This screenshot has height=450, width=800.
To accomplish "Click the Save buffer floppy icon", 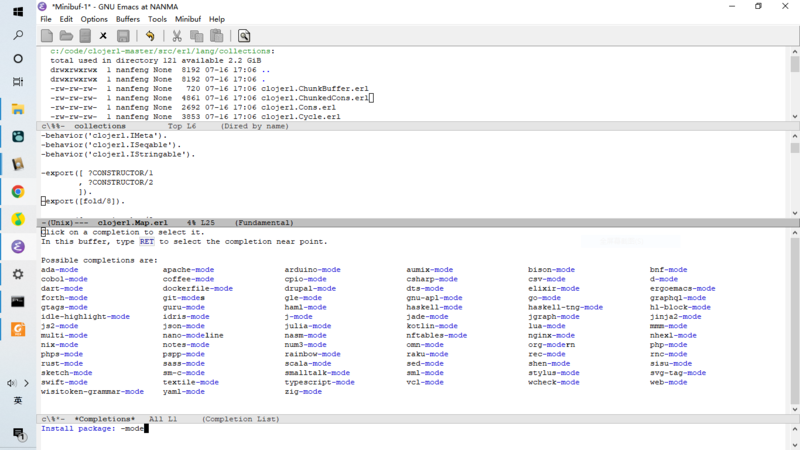I will [123, 36].
